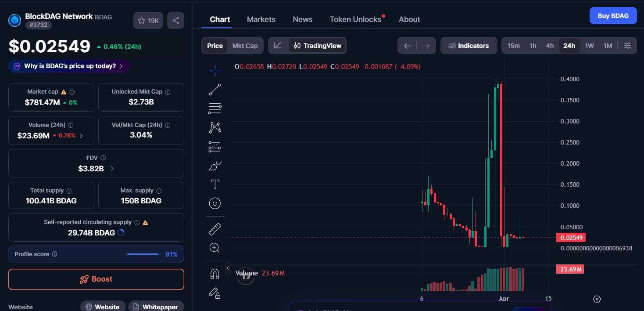Activate the zoom-in tool on the chart

(215, 247)
